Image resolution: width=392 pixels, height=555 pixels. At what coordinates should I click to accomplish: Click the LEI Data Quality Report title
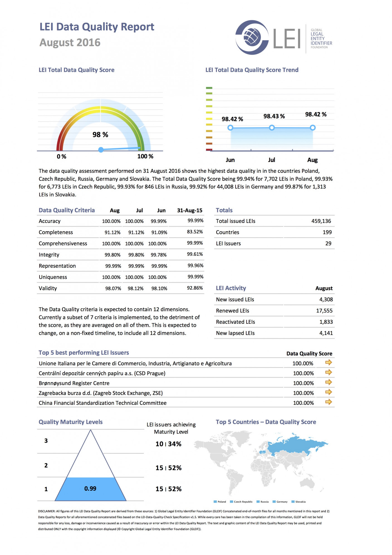[97, 27]
